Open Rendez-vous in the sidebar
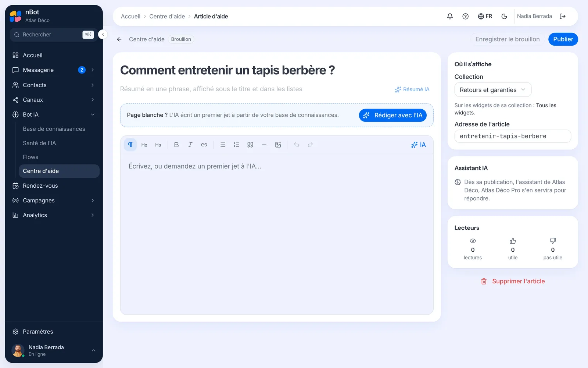588x368 pixels. point(54,186)
